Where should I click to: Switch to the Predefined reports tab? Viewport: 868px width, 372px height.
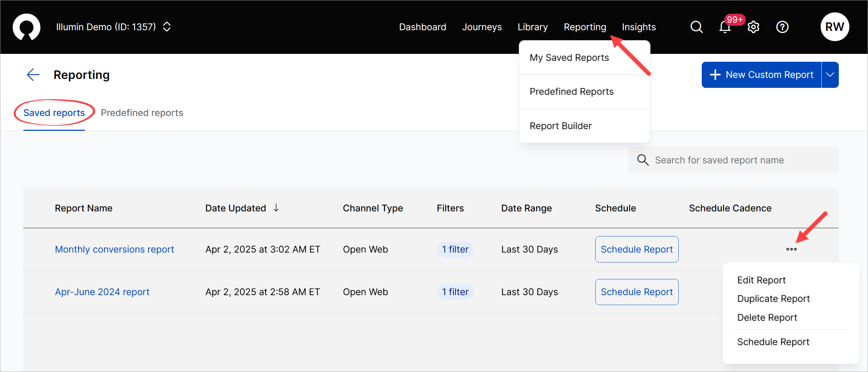(142, 113)
